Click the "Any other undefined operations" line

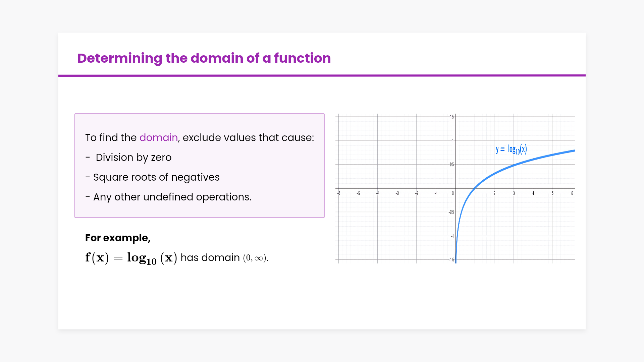pyautogui.click(x=172, y=197)
